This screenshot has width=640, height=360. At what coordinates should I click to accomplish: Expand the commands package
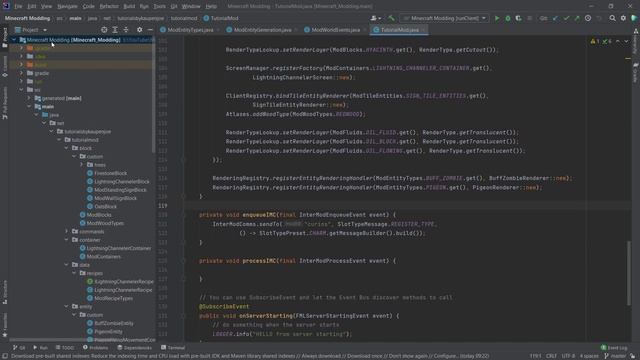(67, 231)
